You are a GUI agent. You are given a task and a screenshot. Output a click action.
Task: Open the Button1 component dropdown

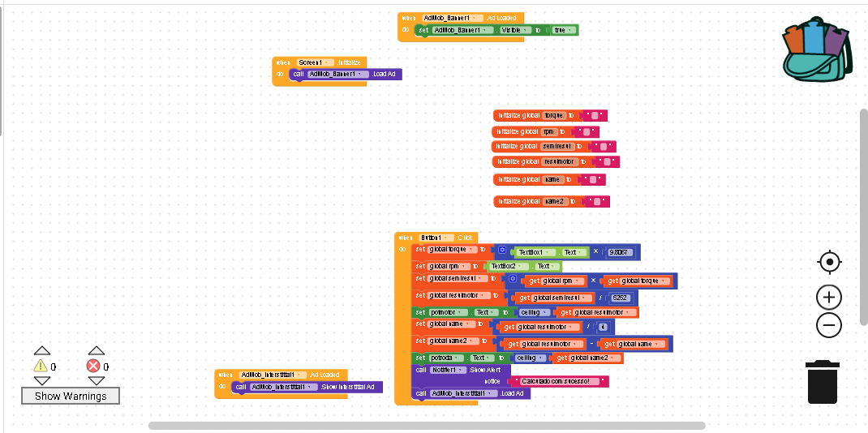pos(436,238)
